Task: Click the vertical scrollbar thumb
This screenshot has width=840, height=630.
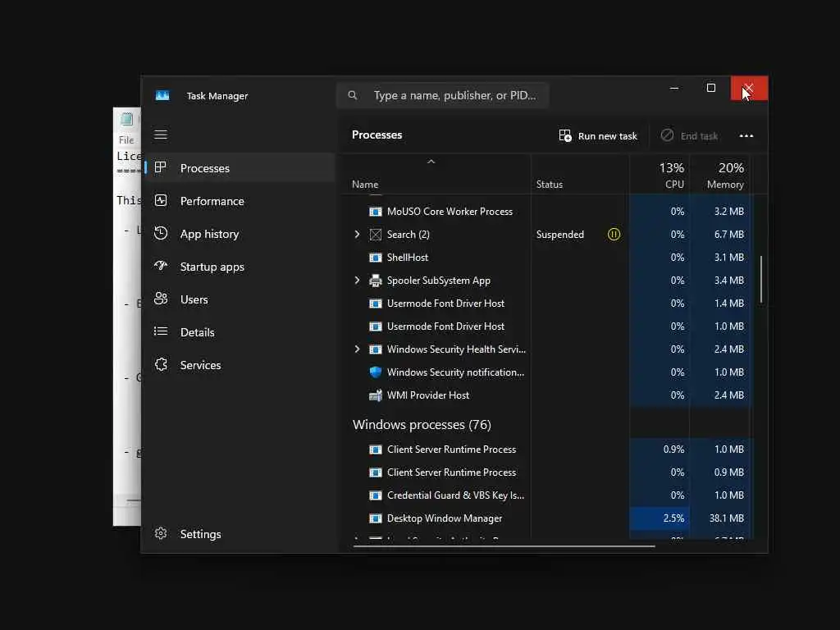Action: click(x=761, y=280)
